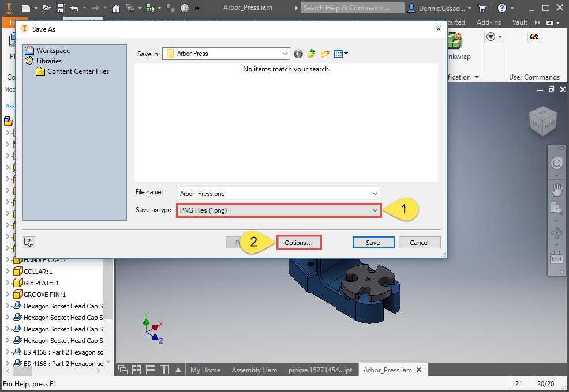Click the Options... button
The height and width of the screenshot is (392, 569).
pyautogui.click(x=299, y=242)
